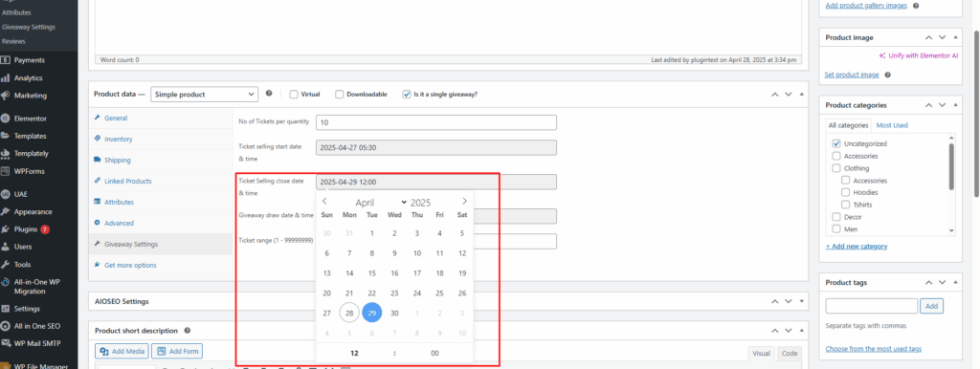Open Payments in admin sidebar
This screenshot has height=369, width=980.
[30, 60]
